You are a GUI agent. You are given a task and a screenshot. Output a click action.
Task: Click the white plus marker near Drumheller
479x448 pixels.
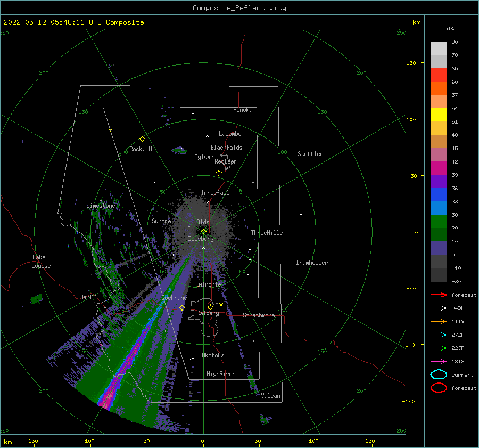pos(301,214)
